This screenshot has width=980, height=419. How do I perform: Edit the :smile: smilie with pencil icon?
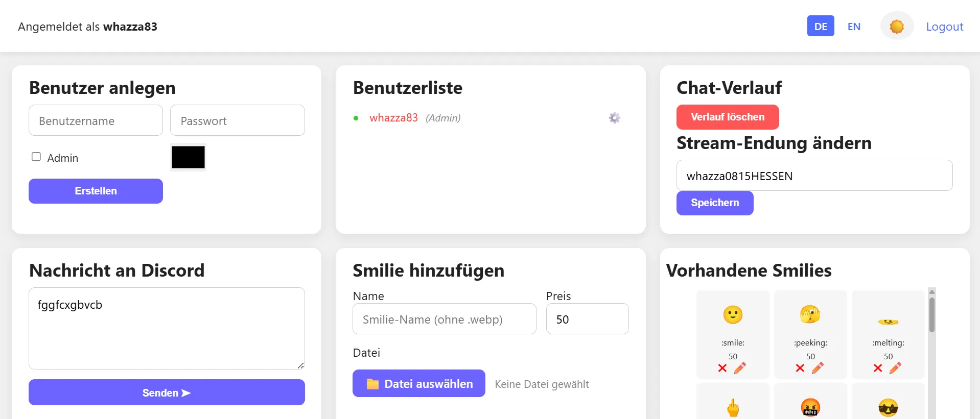coord(740,368)
